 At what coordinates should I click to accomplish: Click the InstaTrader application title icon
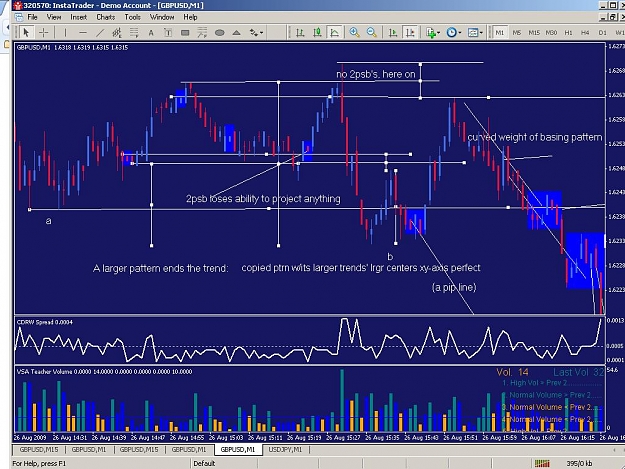click(17, 5)
